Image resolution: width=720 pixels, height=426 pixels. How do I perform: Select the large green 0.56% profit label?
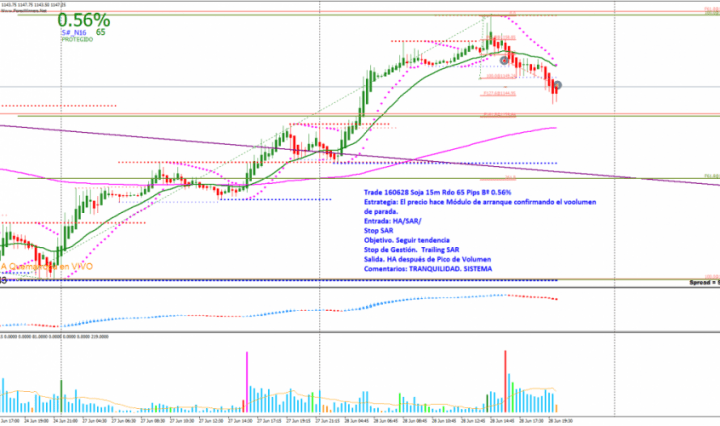(x=83, y=20)
